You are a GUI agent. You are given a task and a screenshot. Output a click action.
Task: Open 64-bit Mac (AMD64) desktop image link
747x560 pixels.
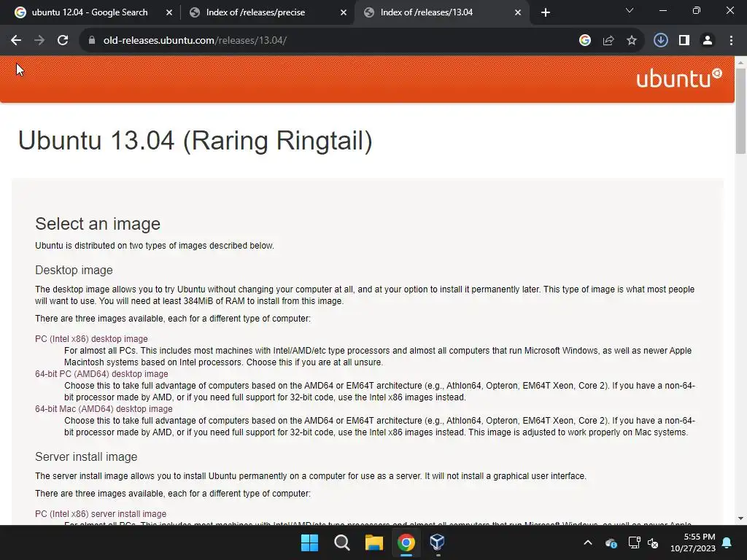104,409
